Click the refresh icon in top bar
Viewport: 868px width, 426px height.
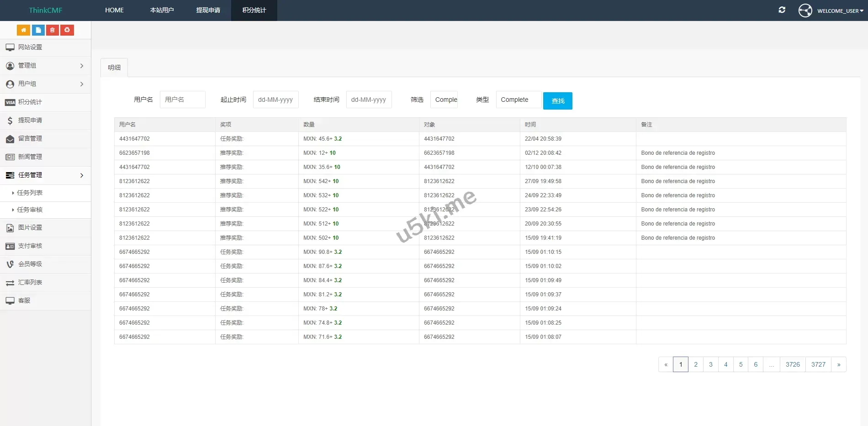782,10
